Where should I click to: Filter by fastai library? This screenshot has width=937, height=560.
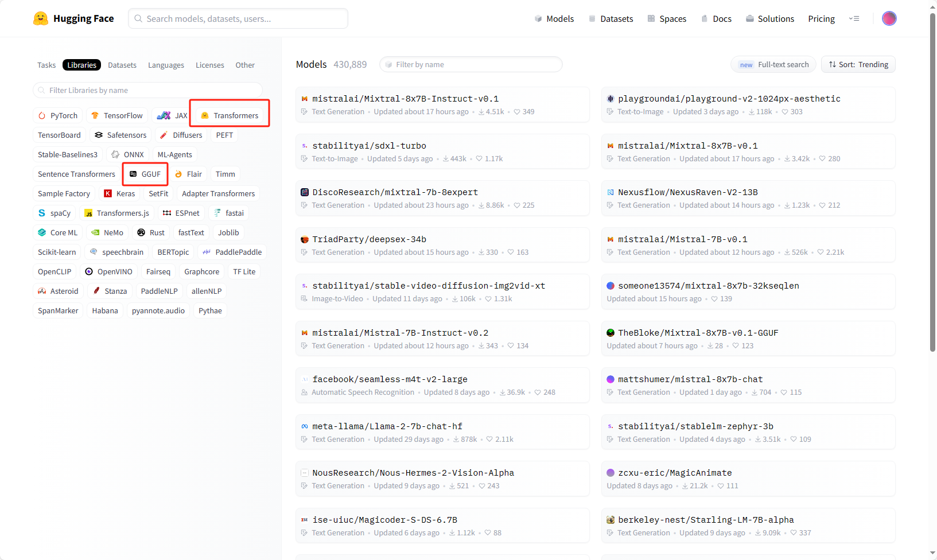tap(229, 213)
